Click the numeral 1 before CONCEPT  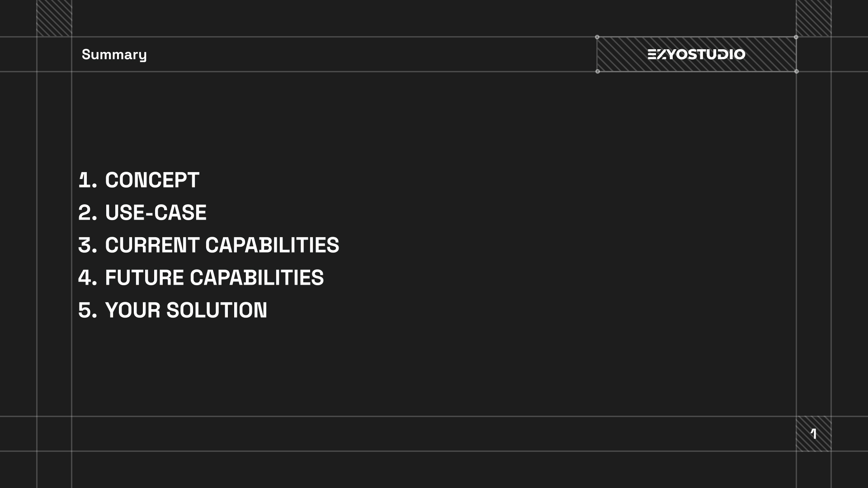[84, 180]
